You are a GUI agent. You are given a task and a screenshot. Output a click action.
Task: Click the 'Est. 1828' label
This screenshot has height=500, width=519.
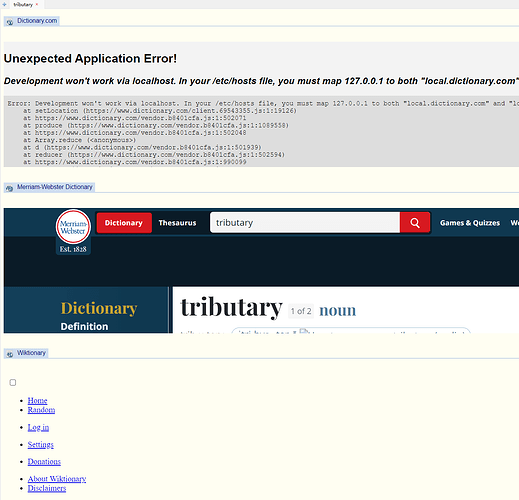tap(73, 249)
